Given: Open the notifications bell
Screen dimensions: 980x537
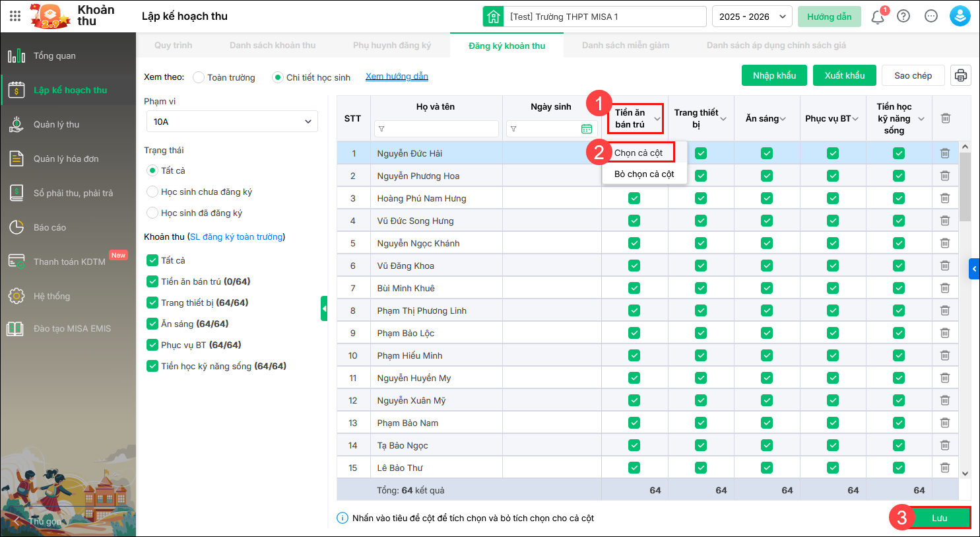Looking at the screenshot, I should click(878, 17).
